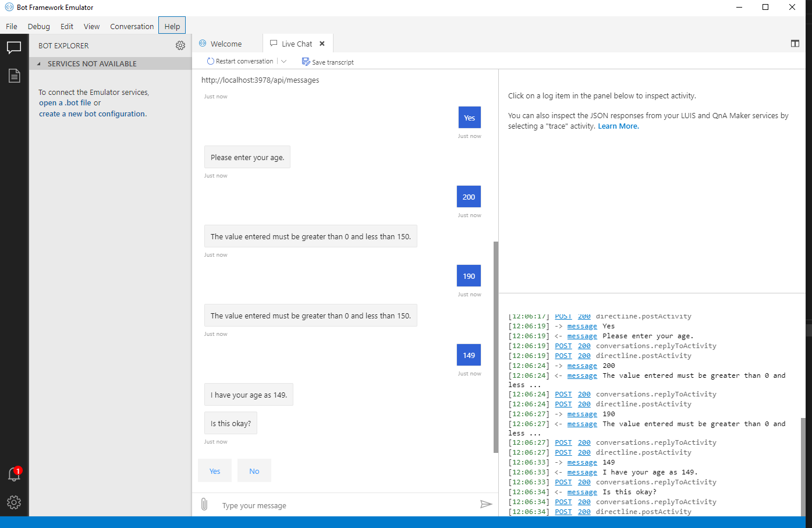This screenshot has height=528, width=812.
Task: Open the transcripts panel icon in sidebar
Action: (14, 76)
